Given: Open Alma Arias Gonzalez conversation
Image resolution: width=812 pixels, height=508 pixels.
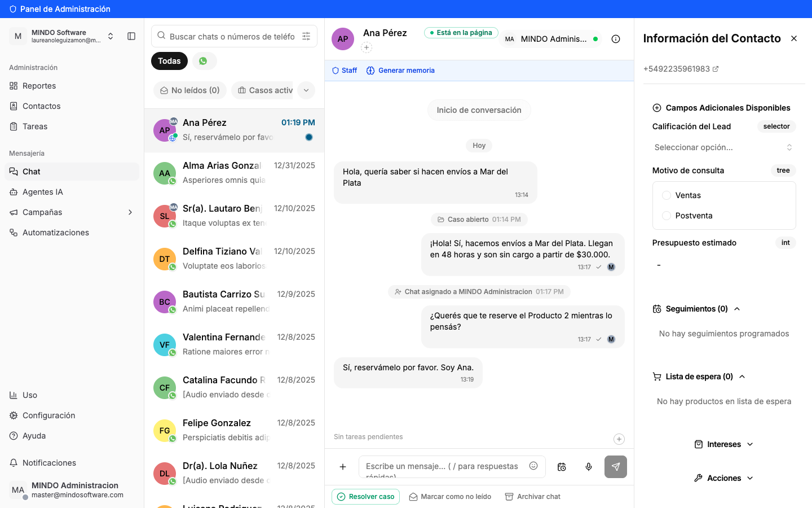Looking at the screenshot, I should (x=235, y=173).
